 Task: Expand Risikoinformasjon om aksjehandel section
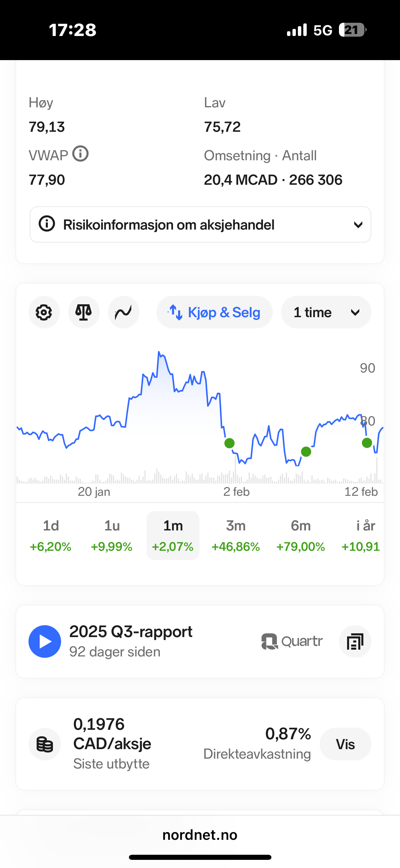click(x=200, y=224)
